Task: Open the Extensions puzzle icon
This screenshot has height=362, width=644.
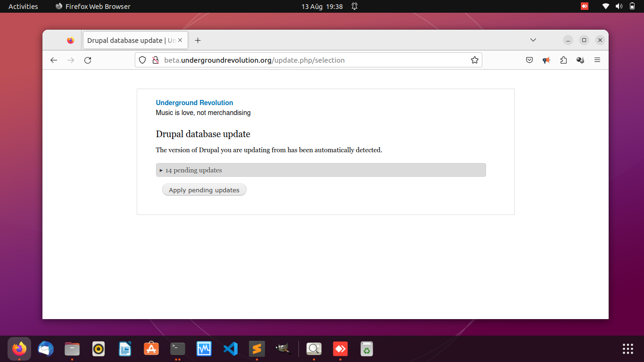Action: (563, 60)
